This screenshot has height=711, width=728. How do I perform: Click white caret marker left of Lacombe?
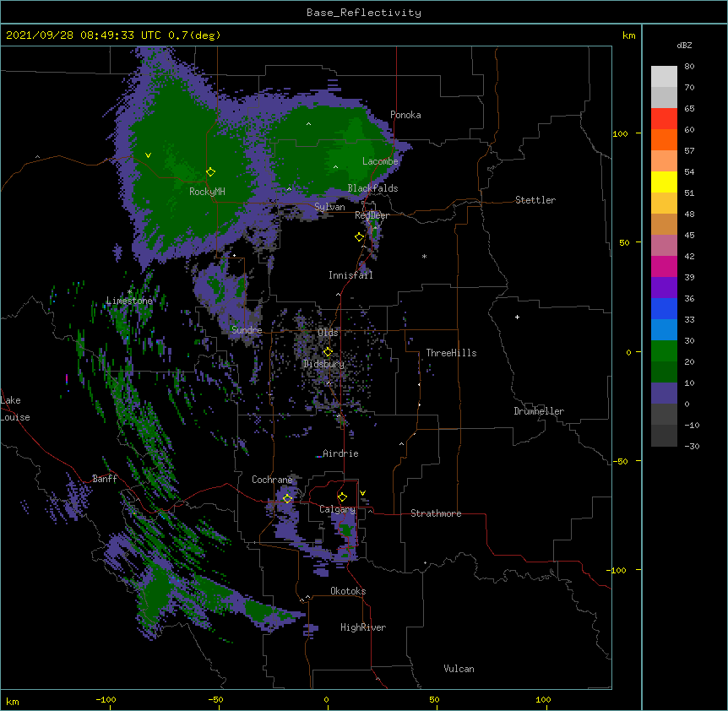click(x=335, y=167)
